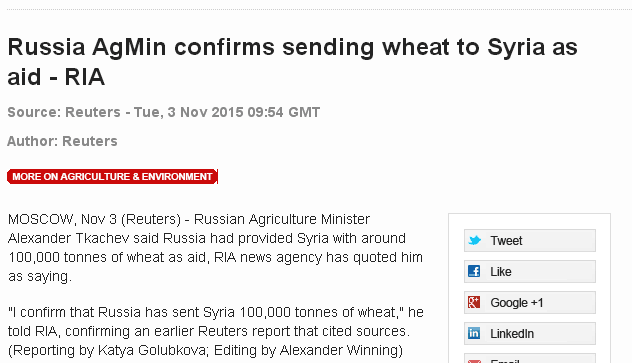This screenshot has height=363, width=632.
Task: Click the Email envelope icon
Action: point(474,361)
